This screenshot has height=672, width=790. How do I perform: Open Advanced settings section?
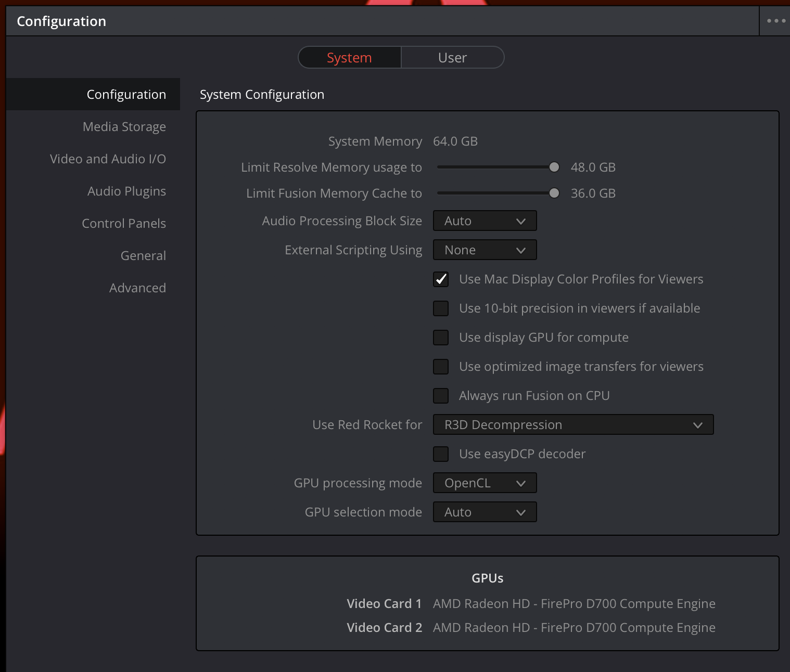(137, 288)
